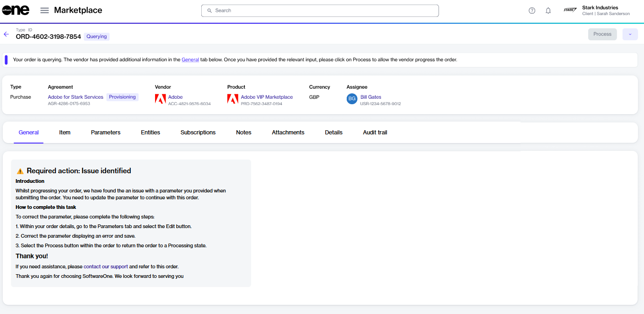Click the Adobe vendor logo icon
This screenshot has height=314, width=644.
tap(160, 99)
